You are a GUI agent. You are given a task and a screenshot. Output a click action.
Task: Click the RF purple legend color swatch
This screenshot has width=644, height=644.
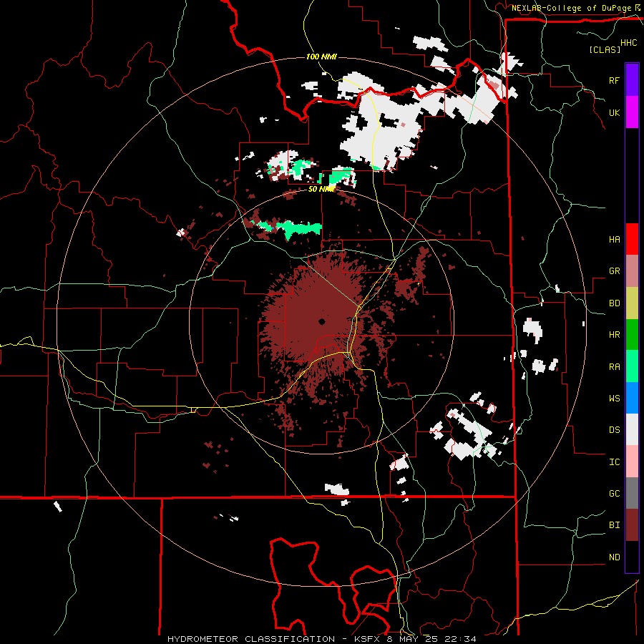pos(632,80)
